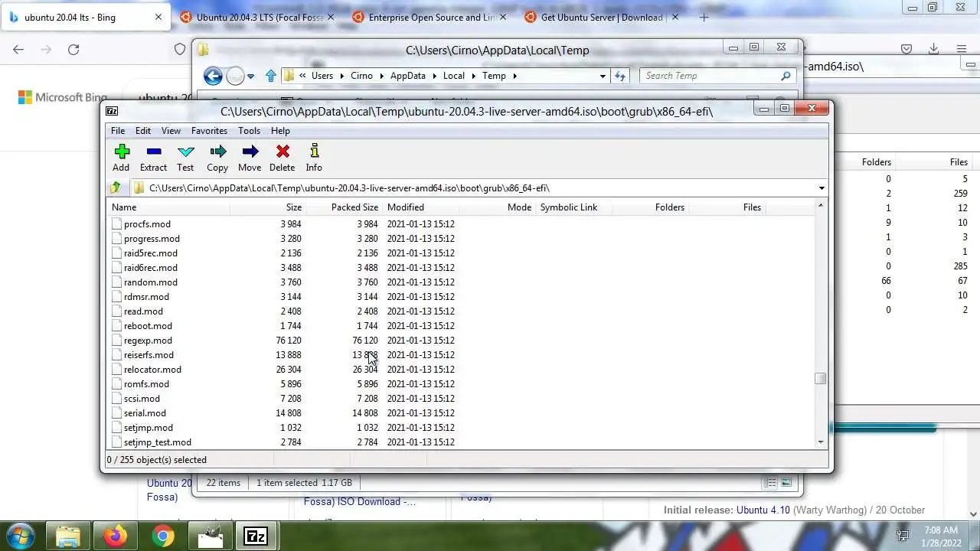The width and height of the screenshot is (980, 551).
Task: Open the File menu in 7-Zip
Action: pos(117,131)
